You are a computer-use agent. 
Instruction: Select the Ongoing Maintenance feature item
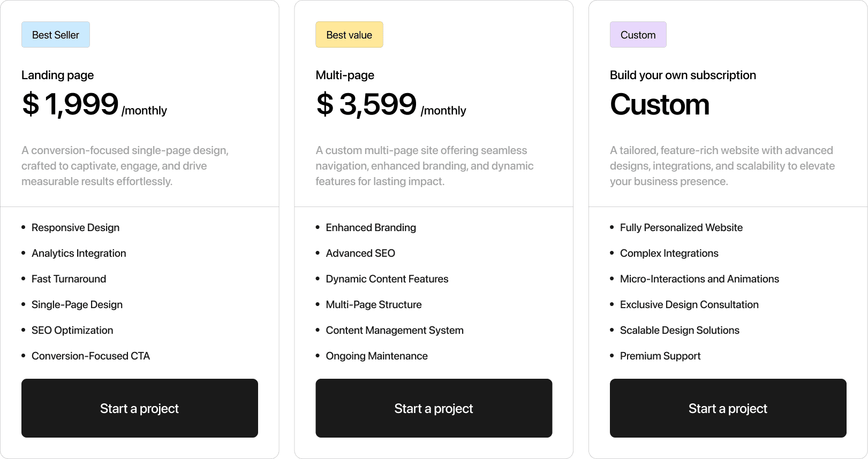(376, 356)
